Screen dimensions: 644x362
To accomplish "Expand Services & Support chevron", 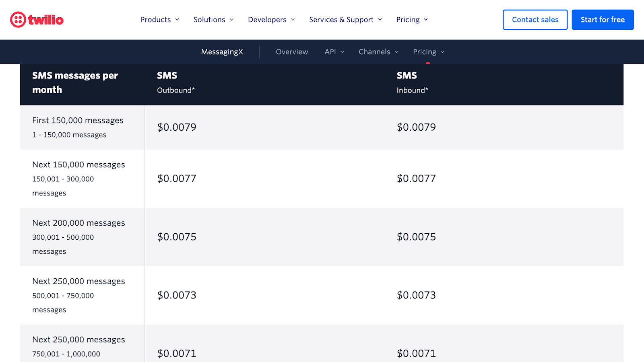I will [x=380, y=20].
